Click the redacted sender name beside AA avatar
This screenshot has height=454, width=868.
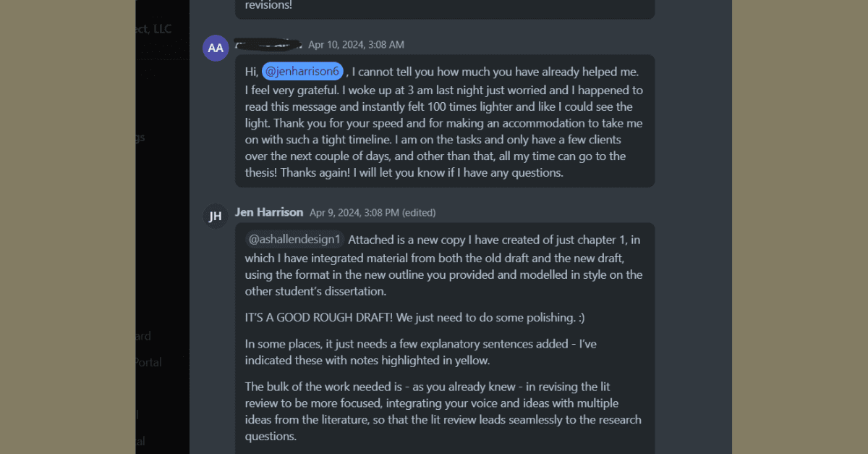coord(268,44)
